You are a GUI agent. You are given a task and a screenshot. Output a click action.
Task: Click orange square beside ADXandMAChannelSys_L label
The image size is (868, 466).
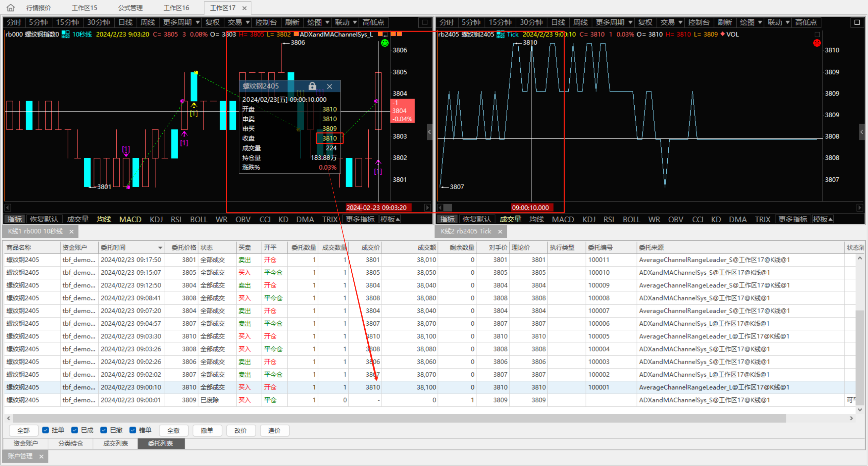coord(296,34)
